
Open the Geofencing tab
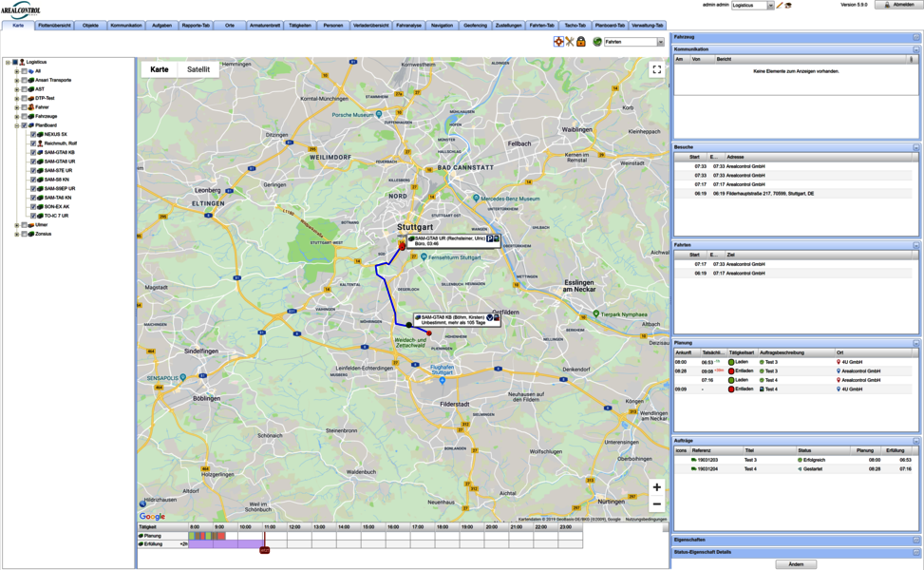(475, 26)
